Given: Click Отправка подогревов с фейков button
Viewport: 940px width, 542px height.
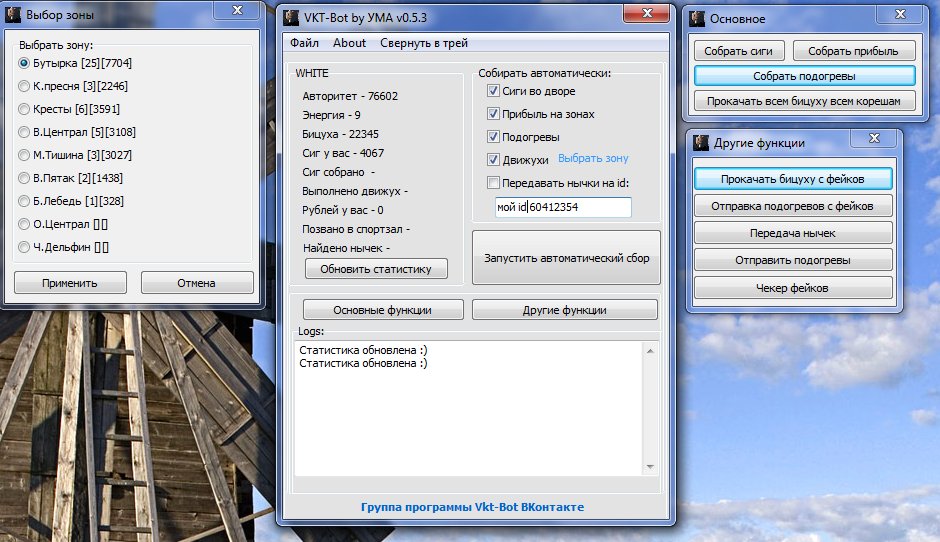Looking at the screenshot, I should pos(793,206).
